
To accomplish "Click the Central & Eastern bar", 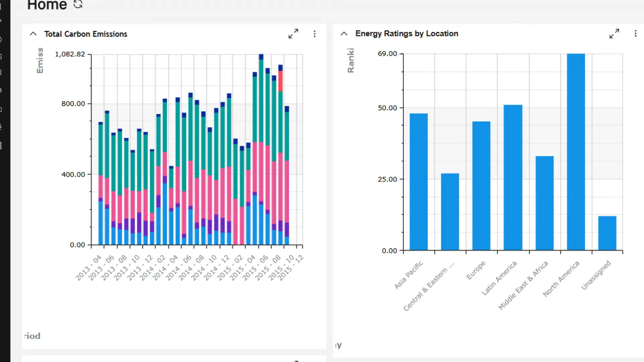I will coord(450,212).
